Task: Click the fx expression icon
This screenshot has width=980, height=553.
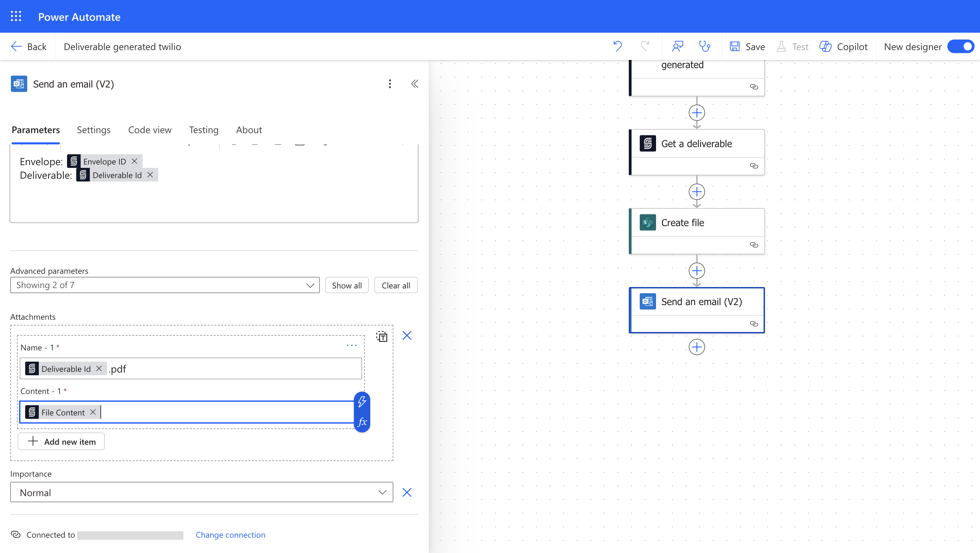Action: coord(362,422)
